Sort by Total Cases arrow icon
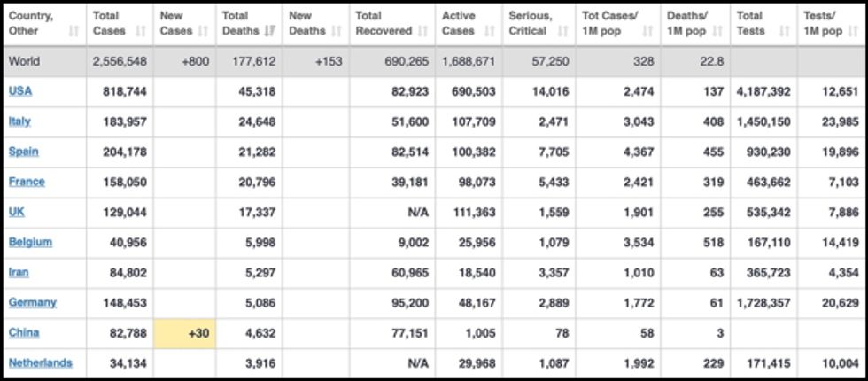This screenshot has height=381, width=868. point(141,32)
